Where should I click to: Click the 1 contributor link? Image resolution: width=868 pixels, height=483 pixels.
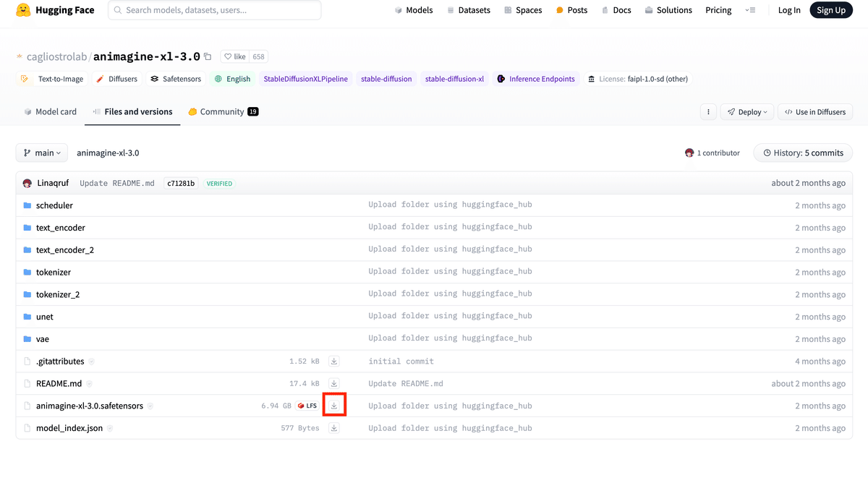(712, 153)
